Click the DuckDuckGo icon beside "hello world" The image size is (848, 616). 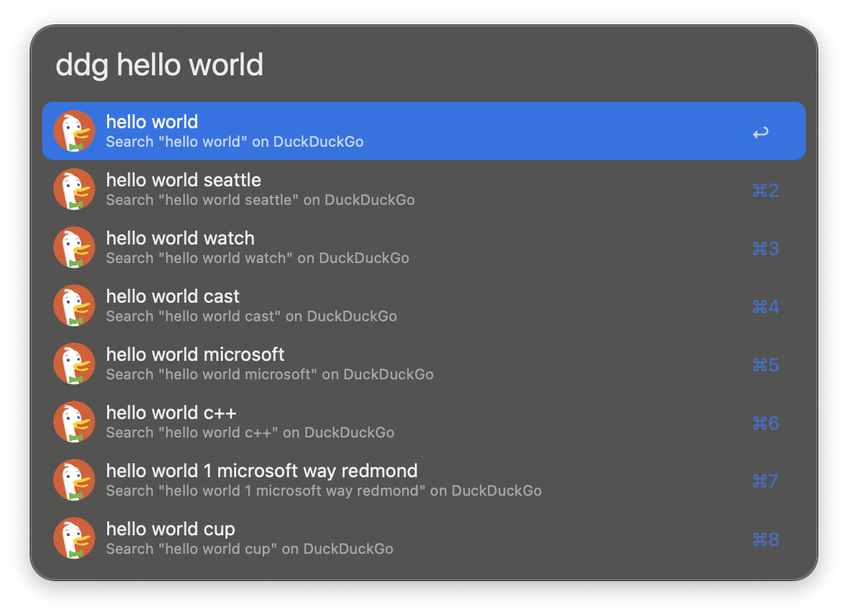pyautogui.click(x=74, y=130)
